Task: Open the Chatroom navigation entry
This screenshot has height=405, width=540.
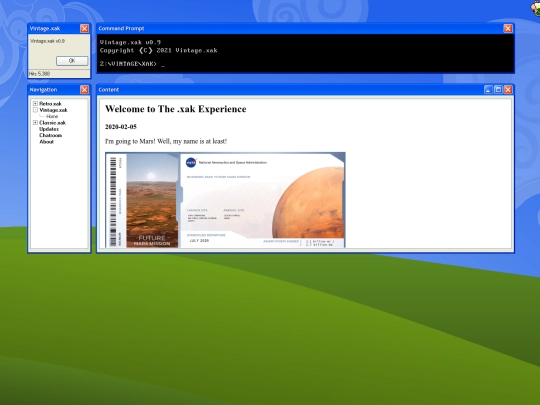Action: pyautogui.click(x=51, y=135)
